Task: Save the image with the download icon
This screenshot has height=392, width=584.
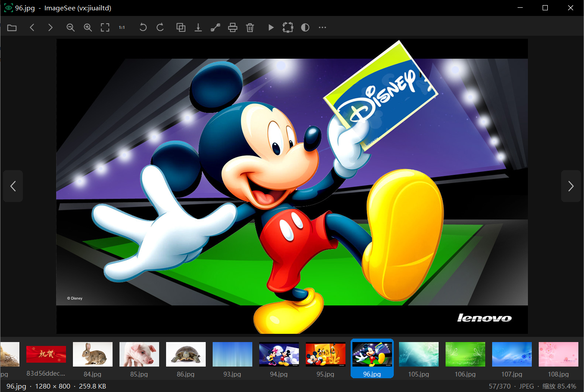Action: pyautogui.click(x=198, y=28)
